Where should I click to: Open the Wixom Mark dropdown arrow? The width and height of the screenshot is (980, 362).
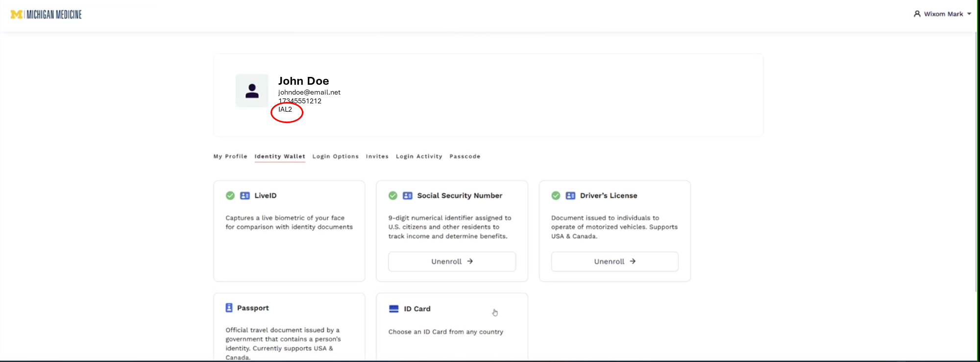pyautogui.click(x=969, y=14)
